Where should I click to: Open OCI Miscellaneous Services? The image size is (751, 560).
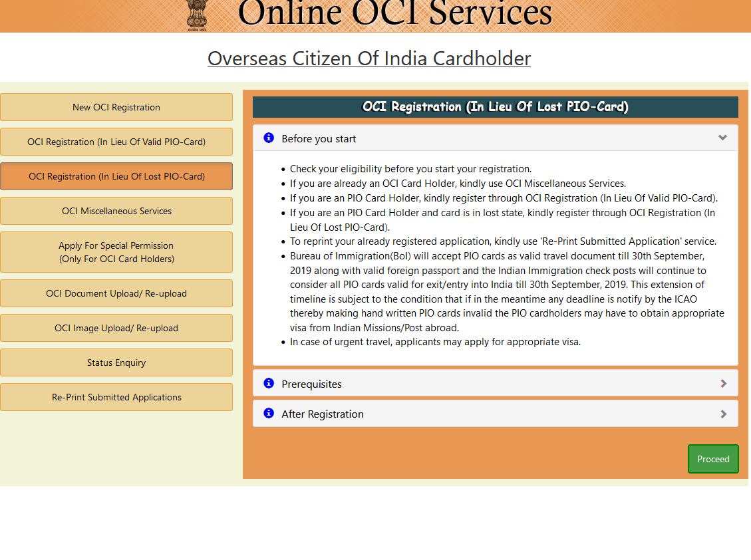116,211
